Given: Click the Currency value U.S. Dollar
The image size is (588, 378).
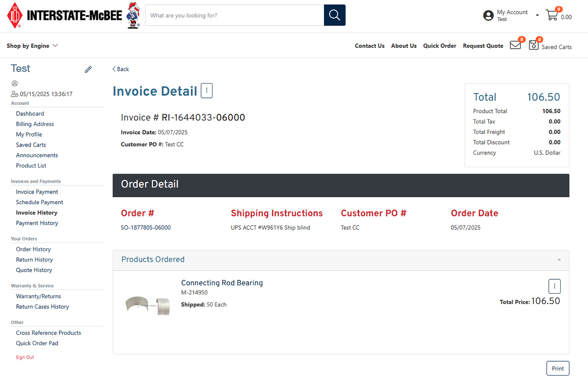Looking at the screenshot, I should pyautogui.click(x=547, y=153).
